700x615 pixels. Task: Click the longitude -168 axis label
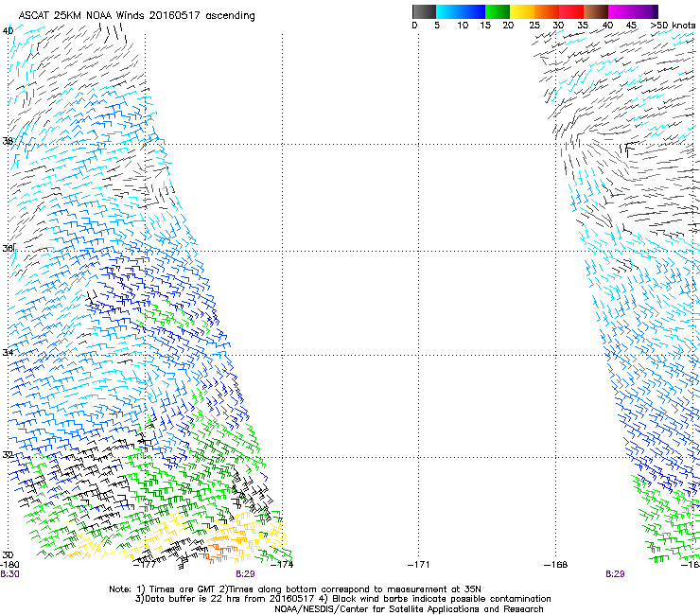tap(556, 565)
